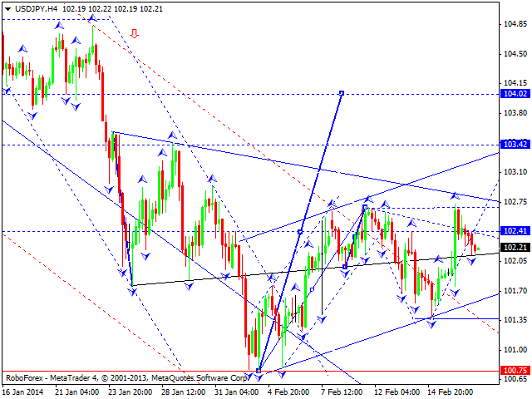532x399 pixels.
Task: Click the 14 Feb 20:00 time label
Action: coord(451,392)
